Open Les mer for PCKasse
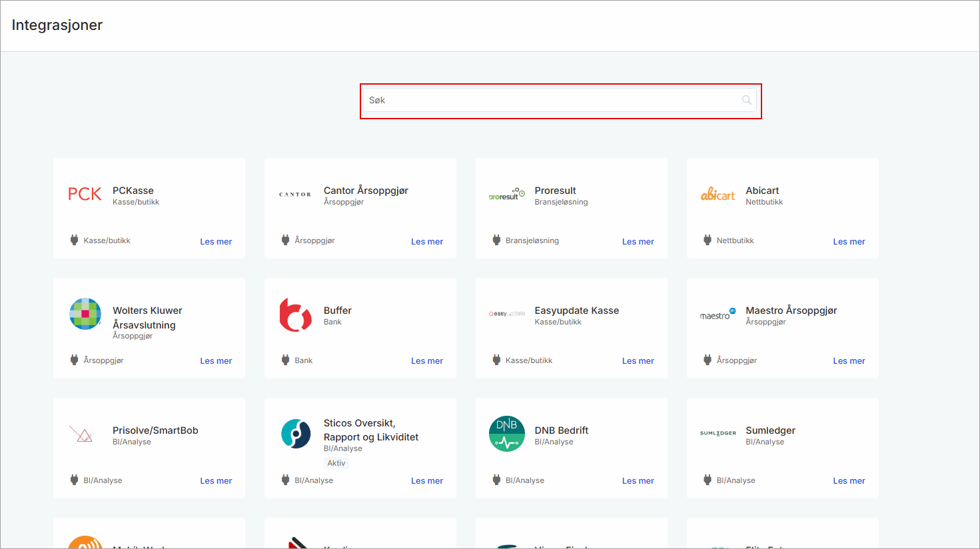Image resolution: width=980 pixels, height=549 pixels. pos(216,242)
